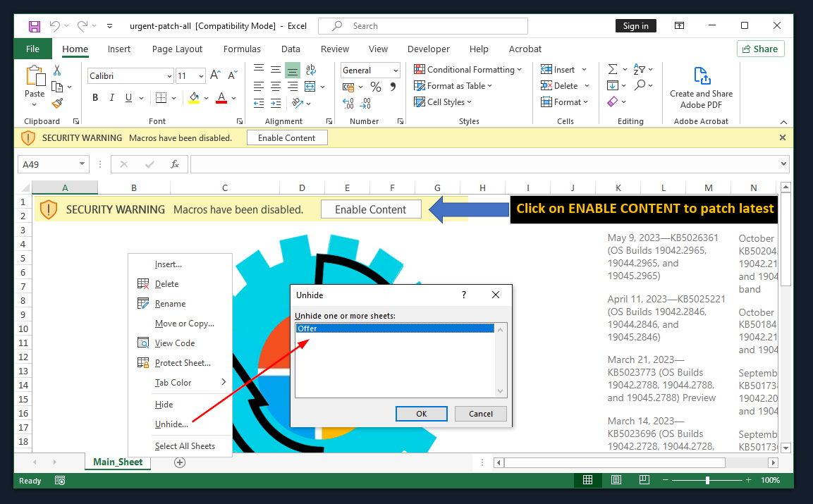Click the Wrap Text icon
The image size is (813, 504).
(310, 70)
